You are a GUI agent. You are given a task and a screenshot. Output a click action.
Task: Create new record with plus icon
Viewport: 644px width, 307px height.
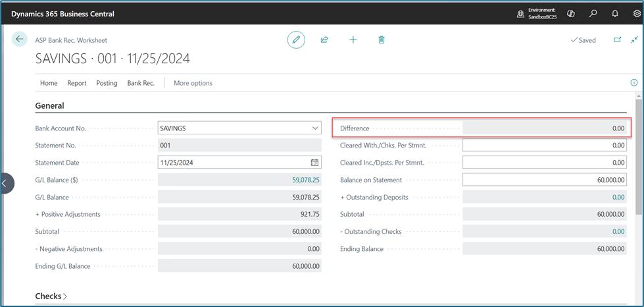[353, 40]
